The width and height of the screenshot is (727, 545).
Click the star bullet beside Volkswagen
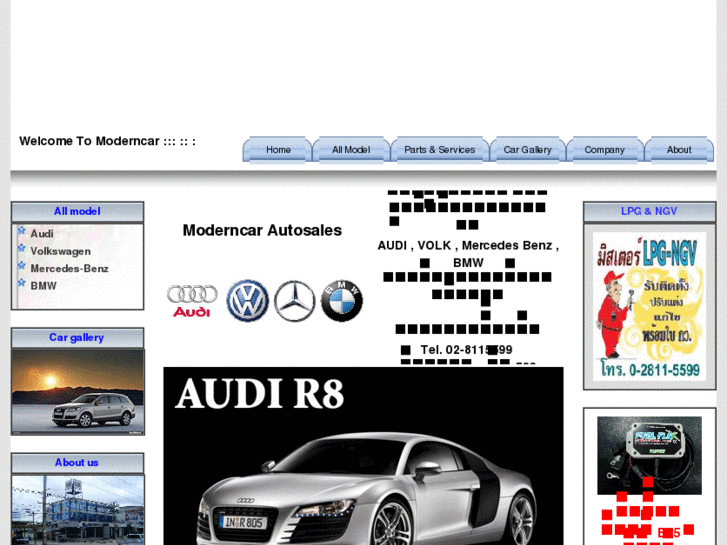point(21,250)
